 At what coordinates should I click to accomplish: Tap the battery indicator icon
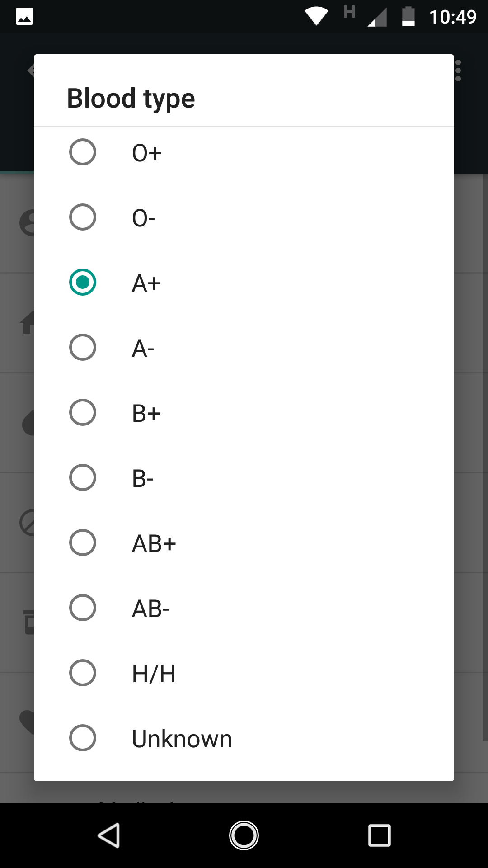408,16
